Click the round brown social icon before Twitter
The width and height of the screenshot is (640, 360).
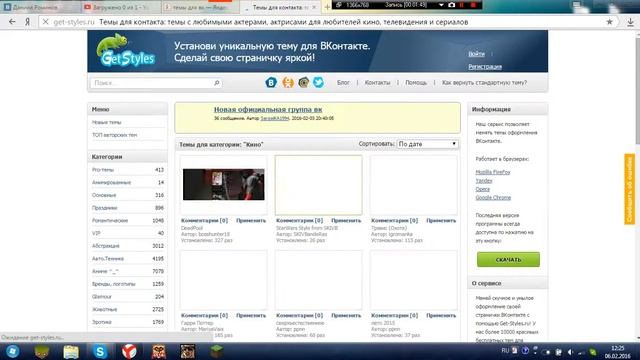(303, 82)
